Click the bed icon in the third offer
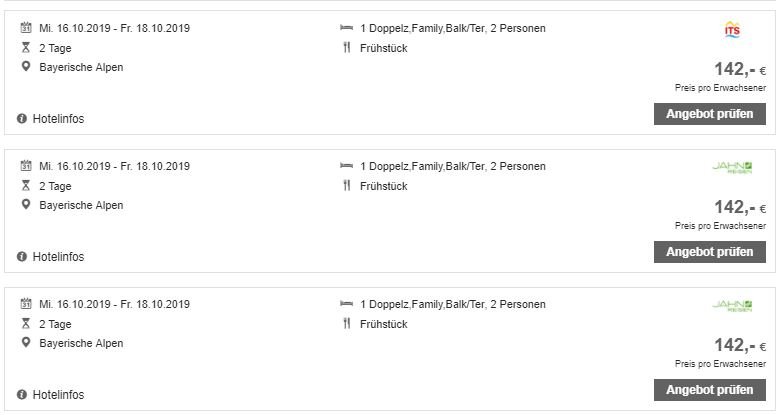This screenshot has height=415, width=783. (347, 304)
